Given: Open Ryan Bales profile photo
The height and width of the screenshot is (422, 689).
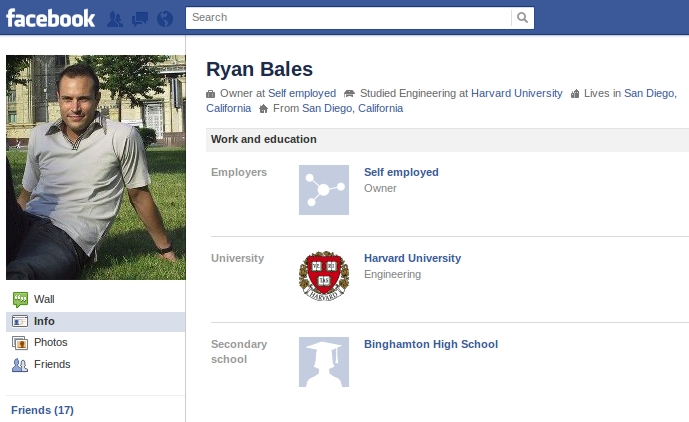Looking at the screenshot, I should tap(96, 167).
